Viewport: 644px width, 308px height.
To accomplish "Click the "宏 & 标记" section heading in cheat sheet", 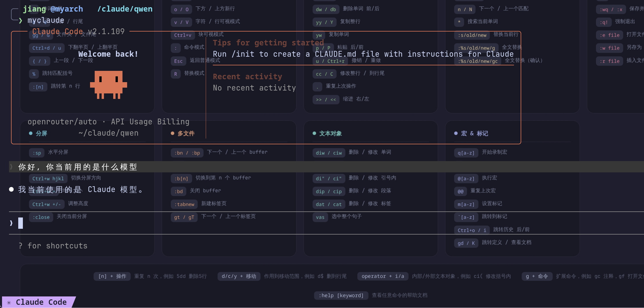I will [475, 133].
